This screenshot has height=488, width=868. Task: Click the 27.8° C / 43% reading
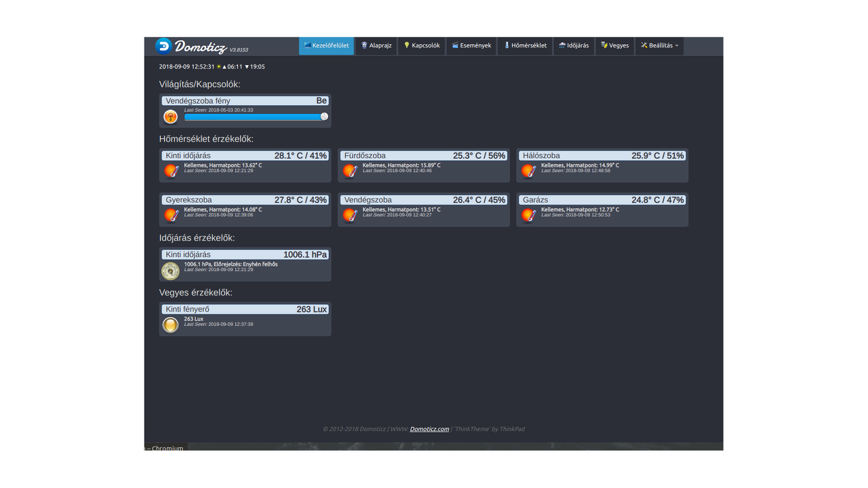tap(300, 200)
